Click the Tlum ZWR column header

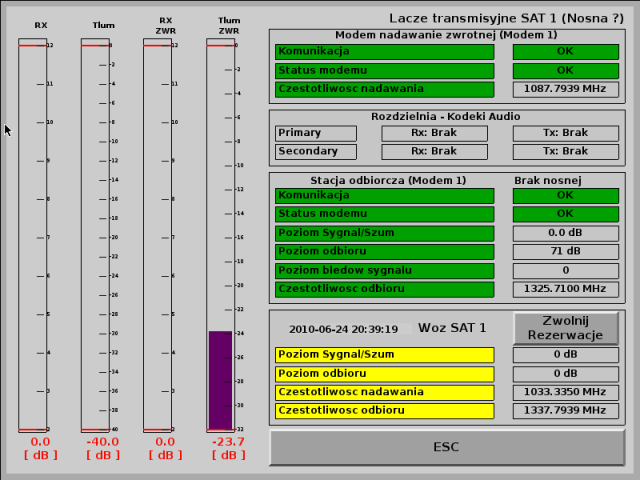tap(229, 26)
